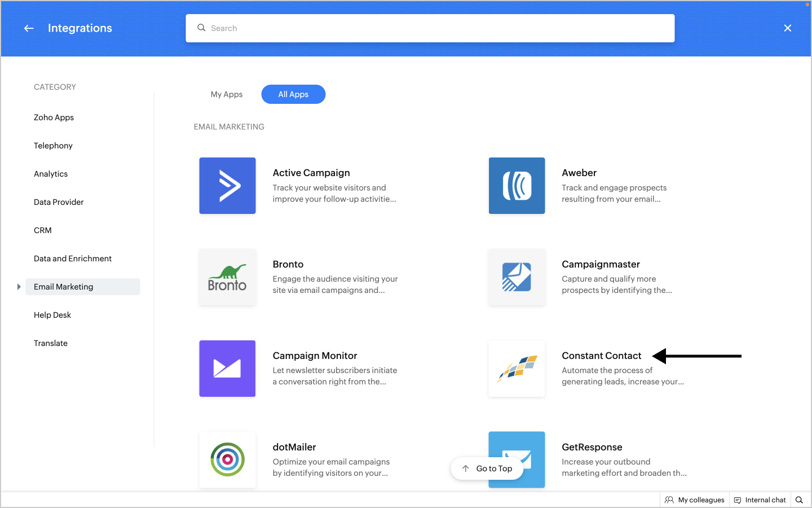Click the Campaign Monitor title

[315, 356]
